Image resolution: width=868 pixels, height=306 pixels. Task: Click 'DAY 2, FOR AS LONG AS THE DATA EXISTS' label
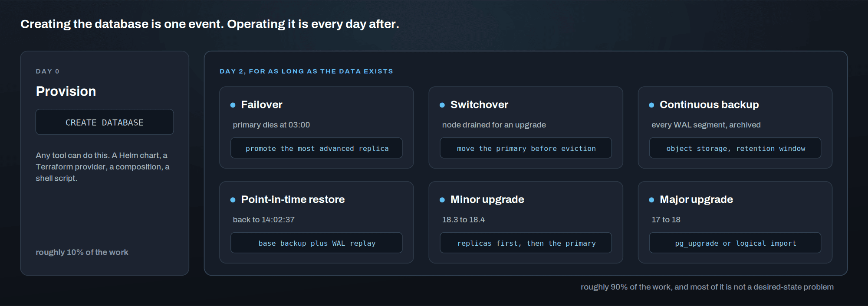pyautogui.click(x=306, y=72)
